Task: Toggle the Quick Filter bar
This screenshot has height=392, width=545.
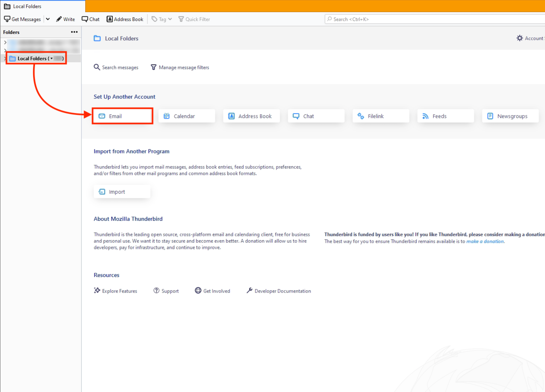Action: point(194,19)
